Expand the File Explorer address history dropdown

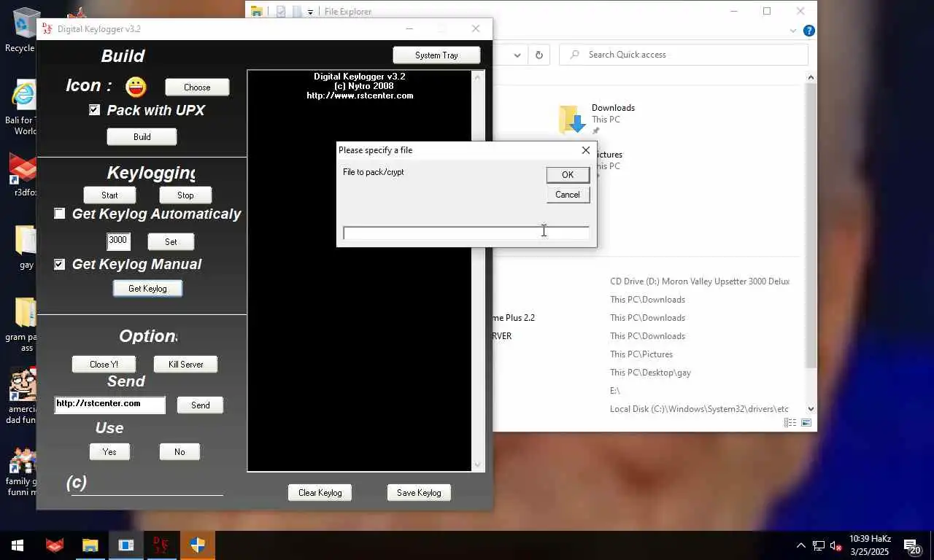coord(517,55)
